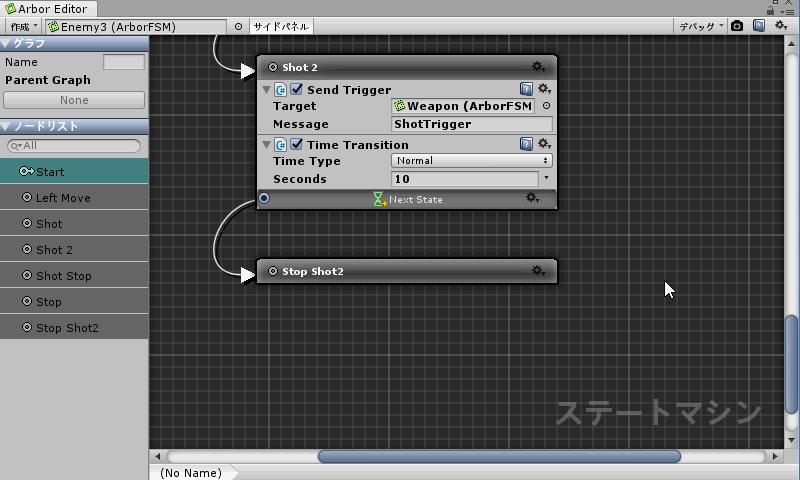The height and width of the screenshot is (480, 800).
Task: Open Send Trigger help icon
Action: pos(526,89)
